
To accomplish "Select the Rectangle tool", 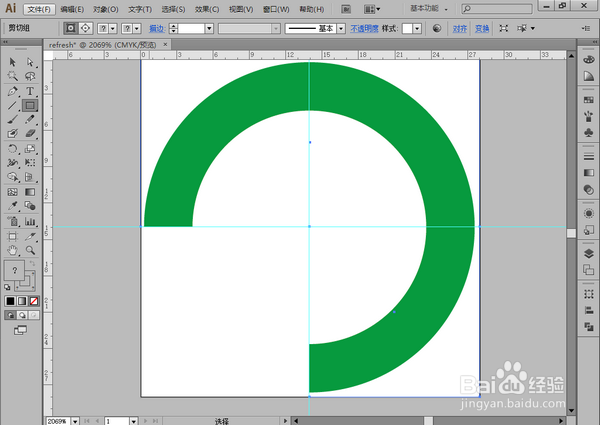I will click(30, 105).
